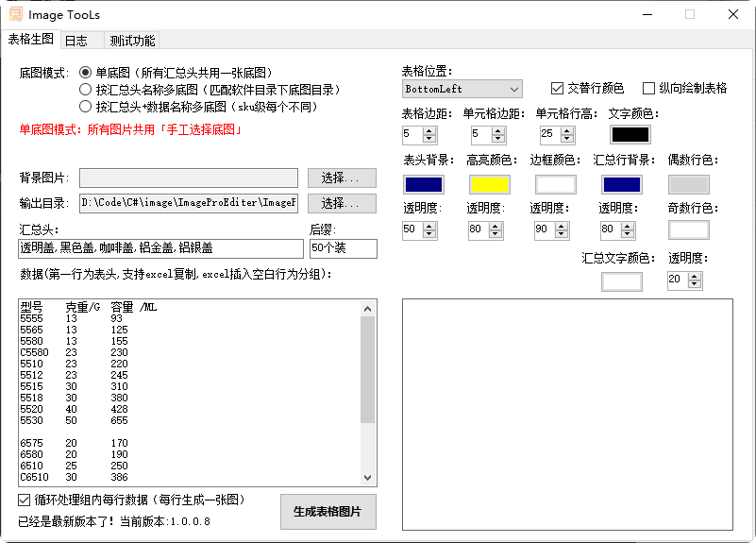Open the yellow 高亮颜色 swatch
Viewport: 756px width, 543px height.
click(489, 184)
